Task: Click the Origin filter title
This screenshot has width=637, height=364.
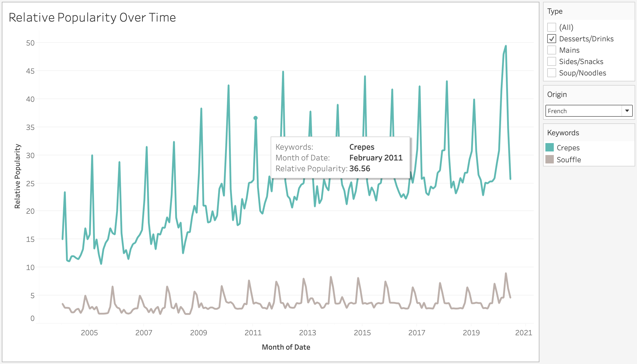Action: [x=557, y=94]
